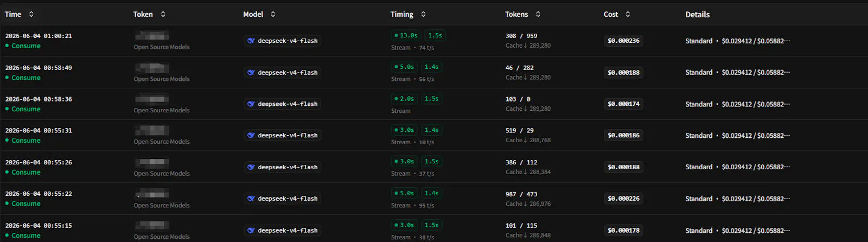Screen dimensions: 868x242
Task: Sort by the Time column sort icon
Action: click(x=31, y=14)
